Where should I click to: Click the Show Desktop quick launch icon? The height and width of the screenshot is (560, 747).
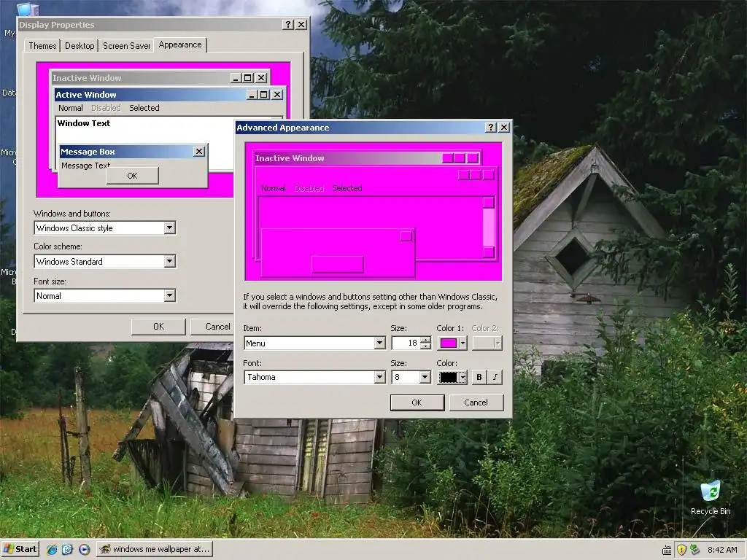pos(68,549)
